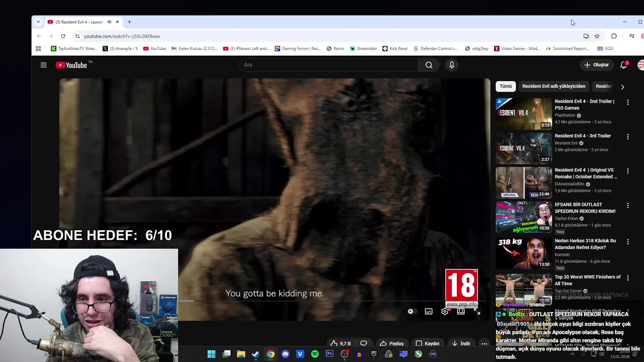This screenshot has height=362, width=644.
Task: Open options for Top 20 Worst WWE Finishers
Action: (x=627, y=278)
